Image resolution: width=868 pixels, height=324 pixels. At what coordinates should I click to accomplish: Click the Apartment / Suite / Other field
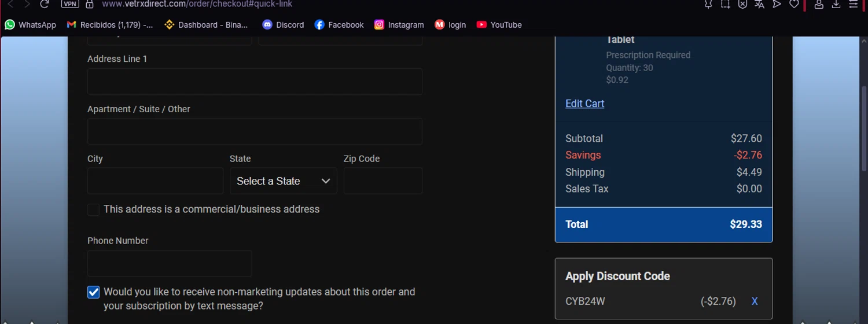255,131
